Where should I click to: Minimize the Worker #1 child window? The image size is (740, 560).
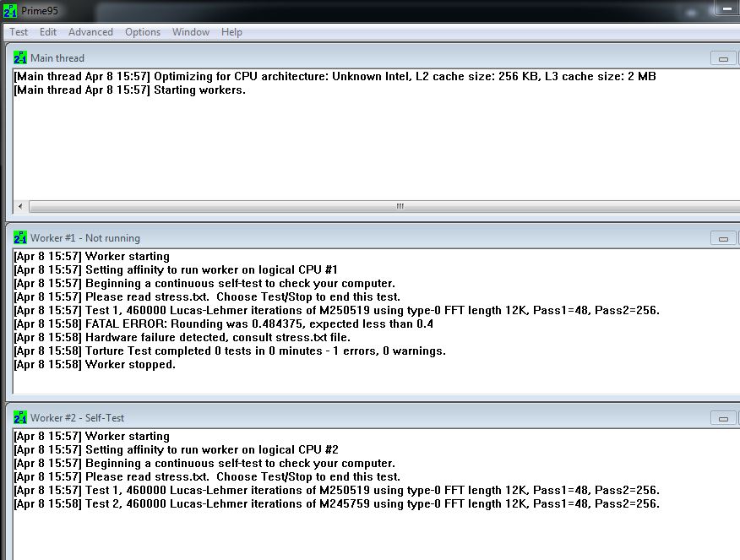point(722,238)
